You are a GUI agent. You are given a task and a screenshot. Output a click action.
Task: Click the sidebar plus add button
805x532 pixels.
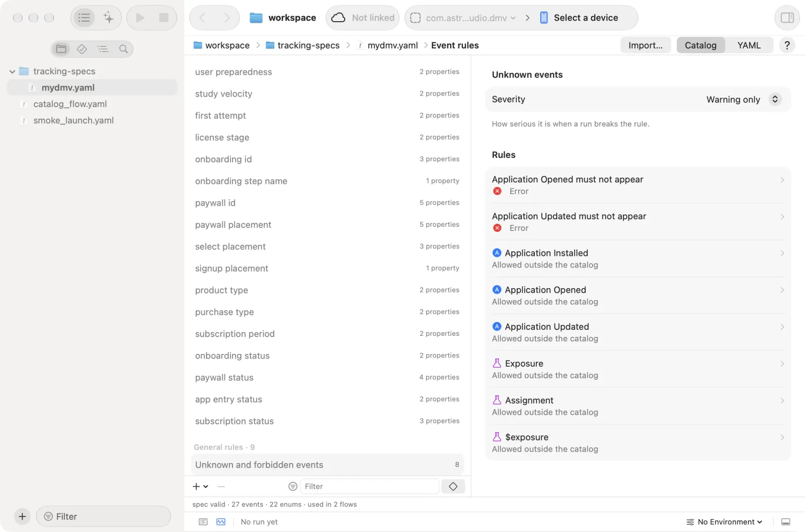[22, 516]
